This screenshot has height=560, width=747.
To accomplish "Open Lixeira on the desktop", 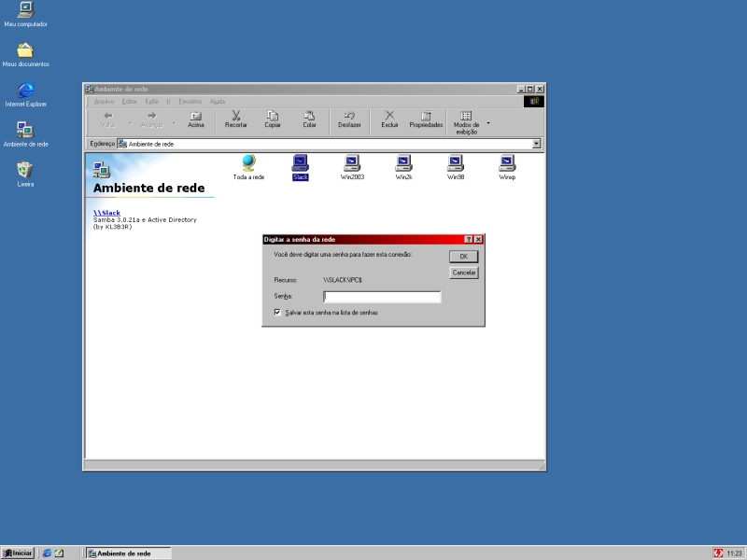I will pos(25,172).
